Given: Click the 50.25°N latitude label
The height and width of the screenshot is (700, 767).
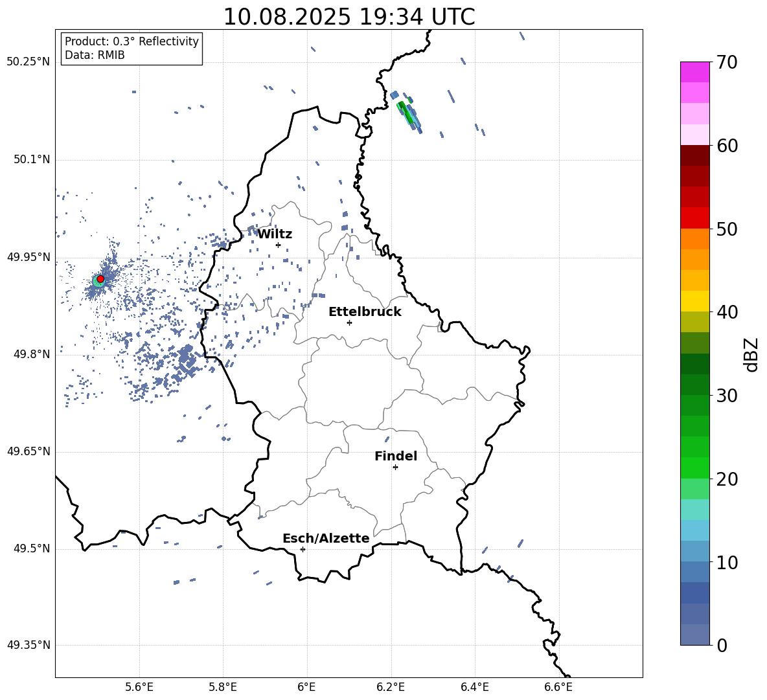Looking at the screenshot, I should tap(29, 62).
